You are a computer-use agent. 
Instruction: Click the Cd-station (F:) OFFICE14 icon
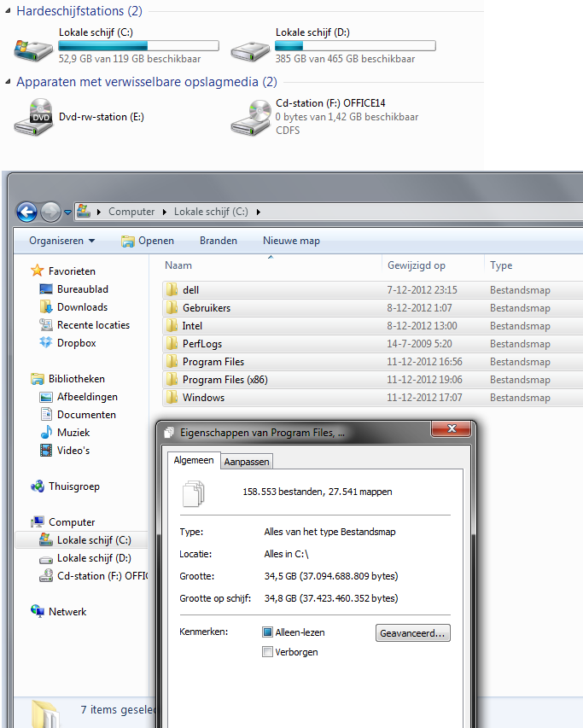click(251, 118)
